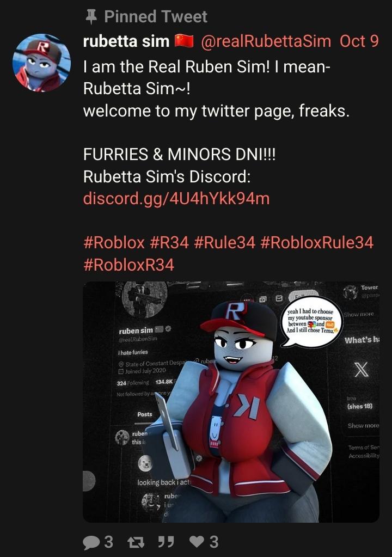Screen dimensions: 392x557
Task: Open the @realRubettaSim handle link
Action: (x=266, y=41)
